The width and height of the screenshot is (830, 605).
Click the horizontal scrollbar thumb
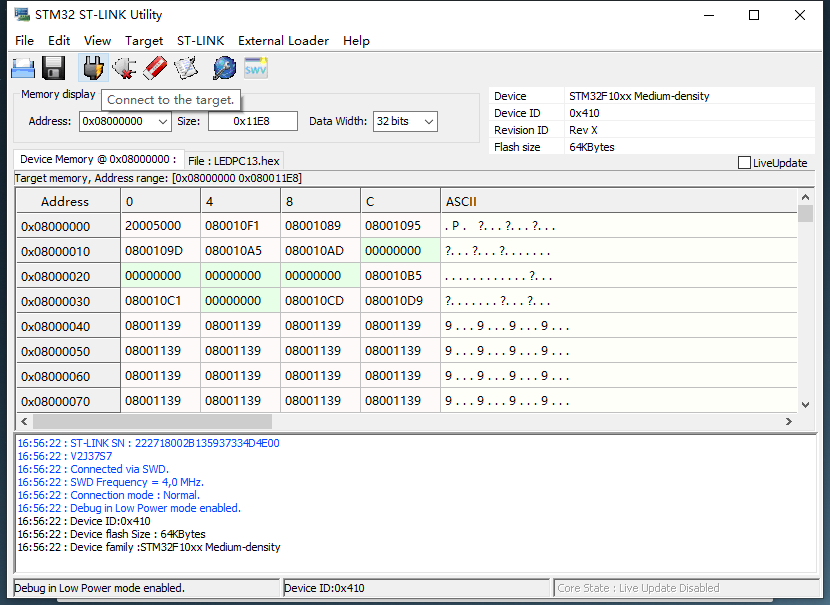pyautogui.click(x=152, y=421)
